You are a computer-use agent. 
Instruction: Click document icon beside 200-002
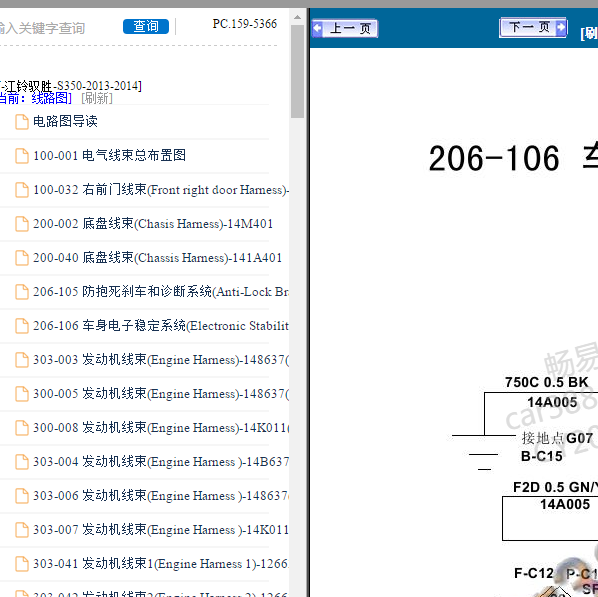22,224
